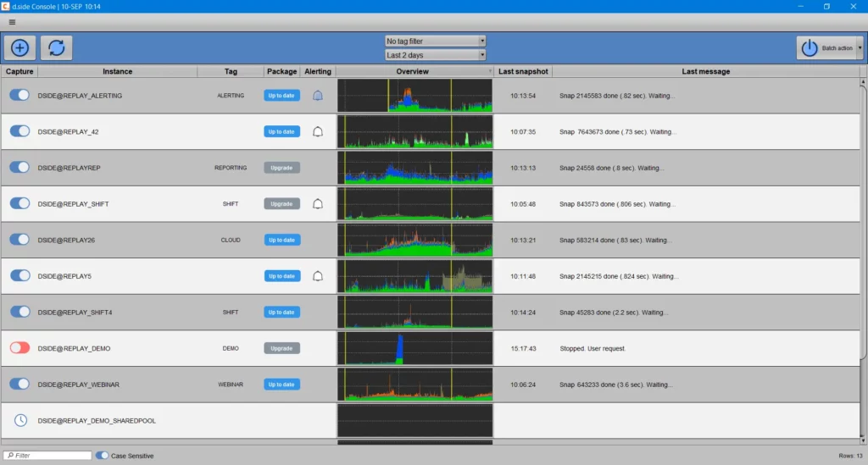Click the add instance plus icon
Viewport: 868px width, 465px height.
tap(20, 47)
